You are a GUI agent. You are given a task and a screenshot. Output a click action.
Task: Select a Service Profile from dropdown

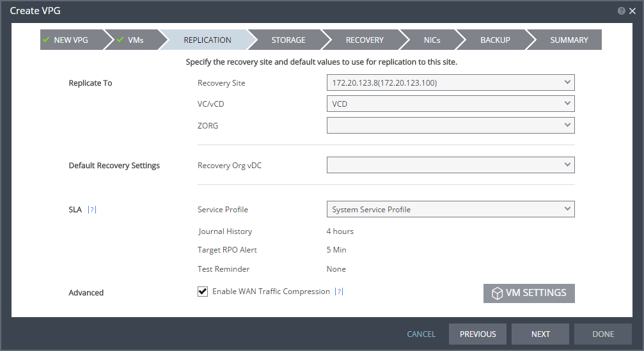[451, 209]
